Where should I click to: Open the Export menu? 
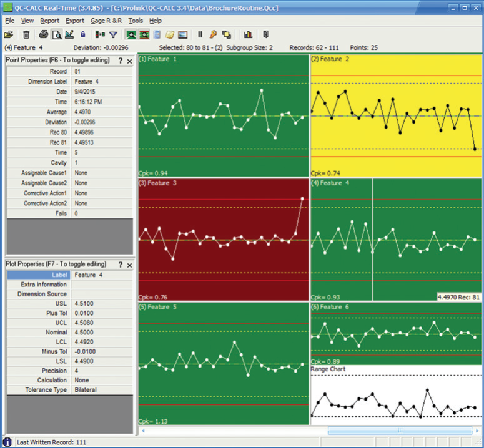tap(75, 21)
